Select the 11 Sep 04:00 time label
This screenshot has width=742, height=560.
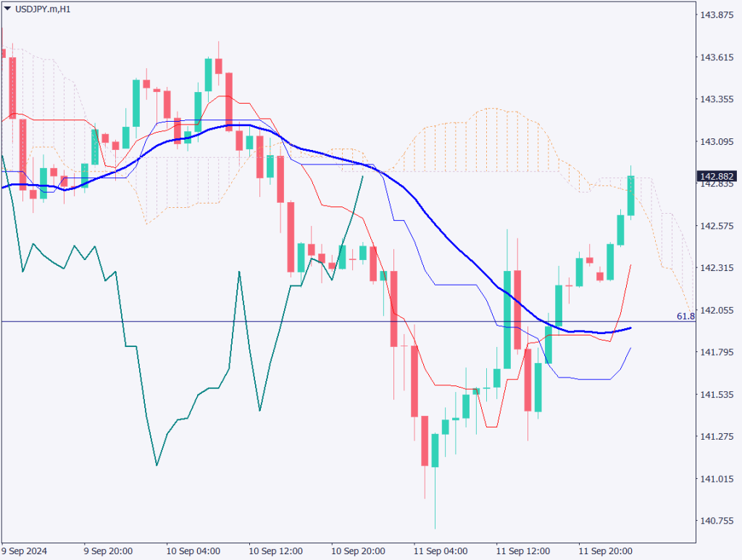click(x=440, y=551)
